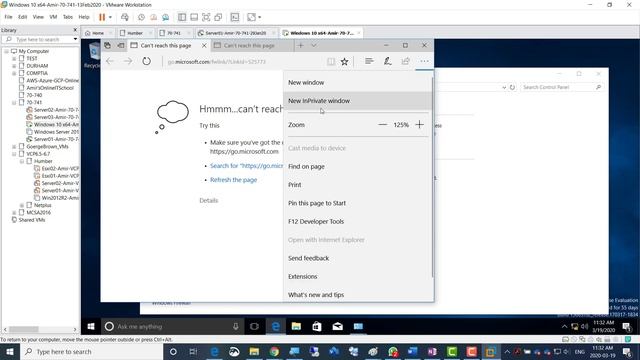Expand the TEST folder in Library tree
Image resolution: width=640 pixels, height=360 pixels.
14,58
